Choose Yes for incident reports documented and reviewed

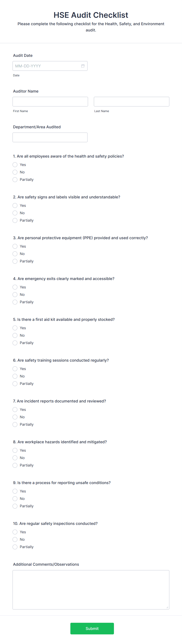pos(15,409)
